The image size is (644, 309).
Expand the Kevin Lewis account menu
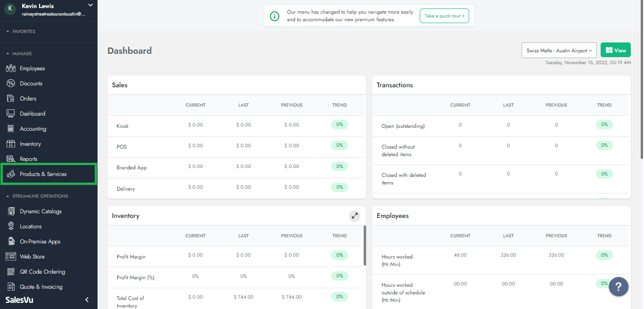pyautogui.click(x=90, y=6)
